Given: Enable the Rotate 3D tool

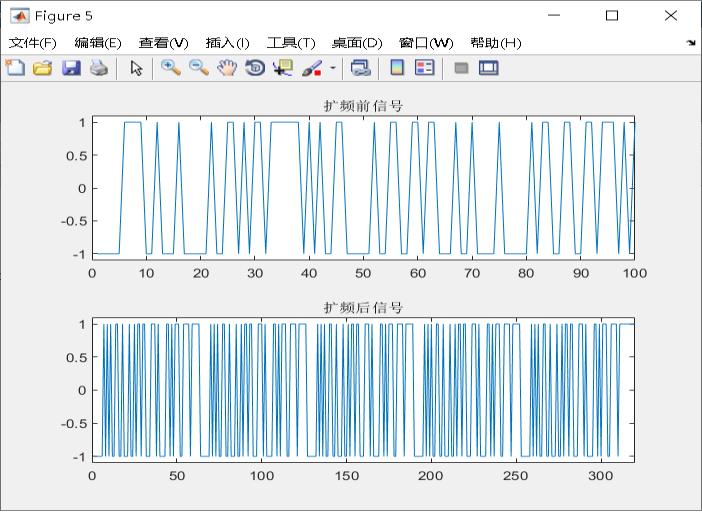Looking at the screenshot, I should pos(255,68).
